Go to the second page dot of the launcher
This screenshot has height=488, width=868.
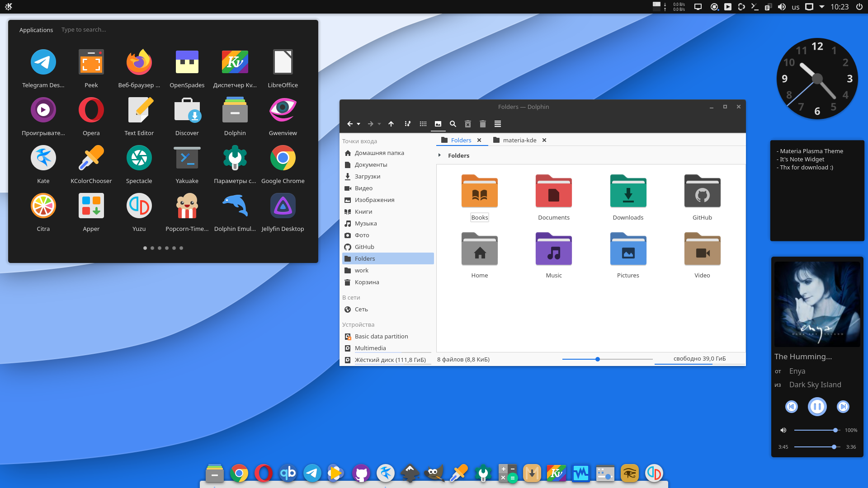coord(152,248)
